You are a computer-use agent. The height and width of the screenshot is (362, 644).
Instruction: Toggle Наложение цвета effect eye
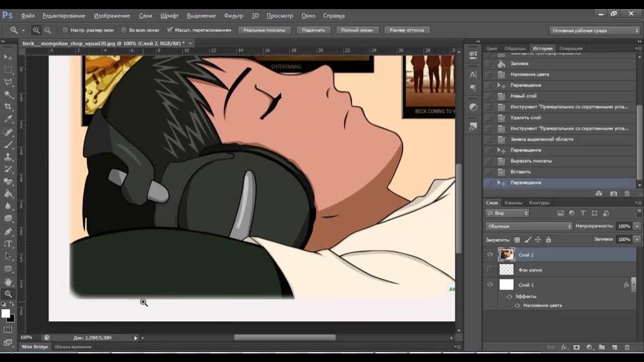point(517,305)
